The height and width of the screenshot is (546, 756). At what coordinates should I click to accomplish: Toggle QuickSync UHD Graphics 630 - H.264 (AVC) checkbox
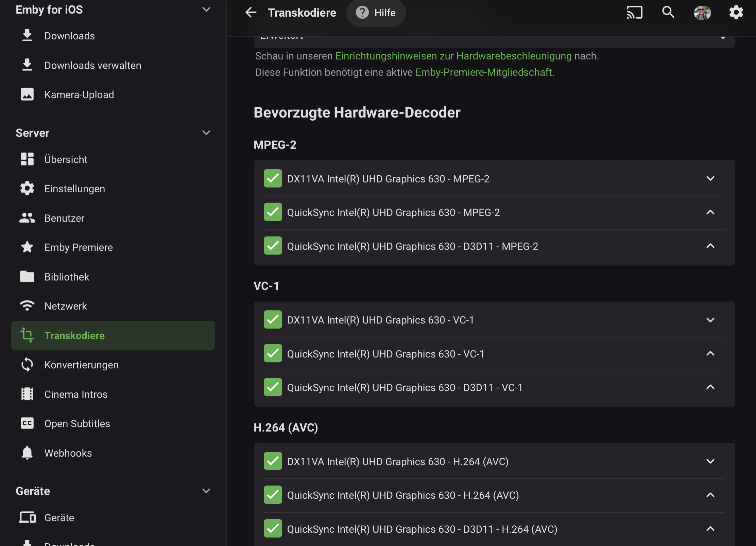tap(273, 495)
